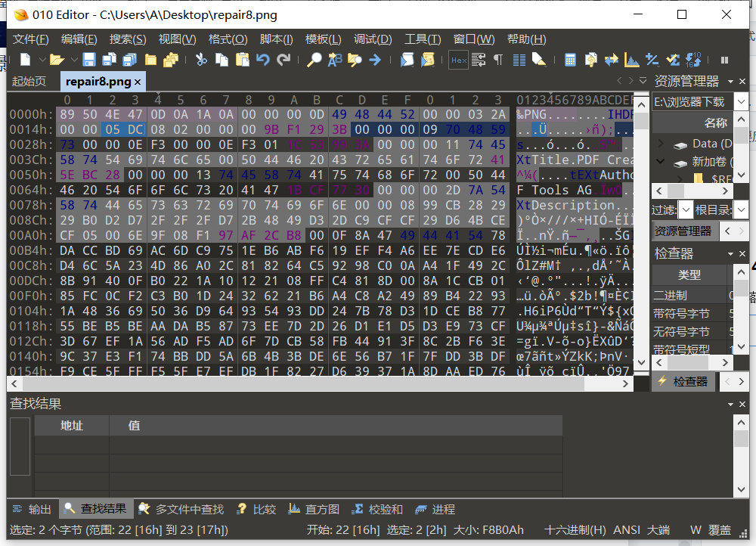Select the 二进制 inspector row
Screen dimensions: 756x546
tap(689, 295)
